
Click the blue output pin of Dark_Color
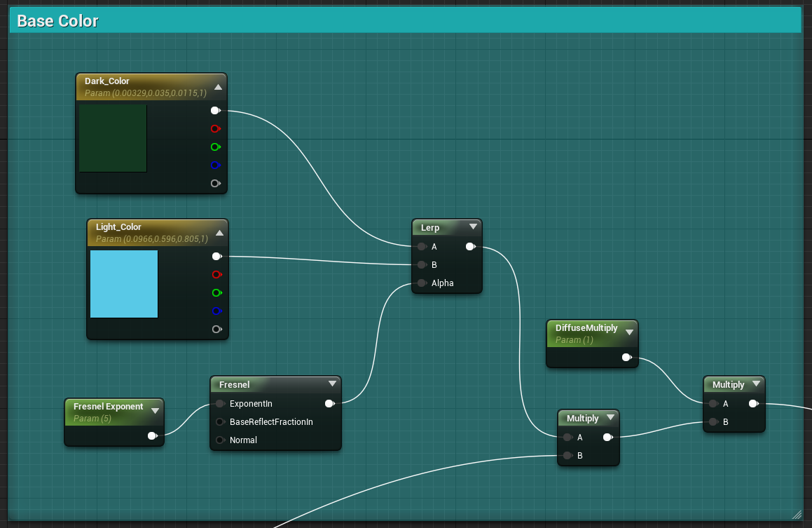click(215, 165)
